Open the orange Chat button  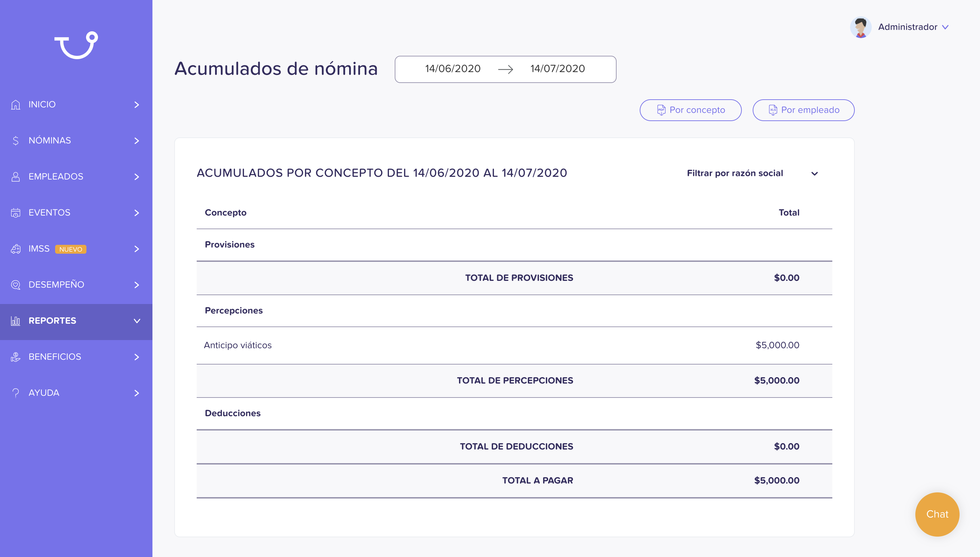937,514
